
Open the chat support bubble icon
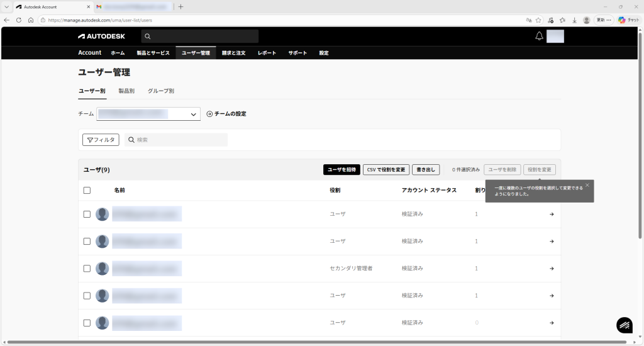[624, 325]
